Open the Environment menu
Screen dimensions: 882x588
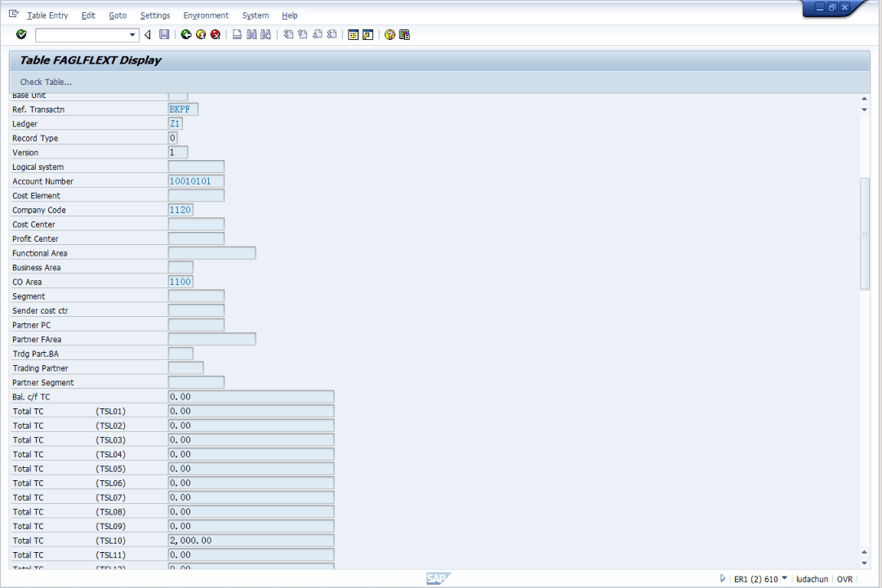[206, 16]
